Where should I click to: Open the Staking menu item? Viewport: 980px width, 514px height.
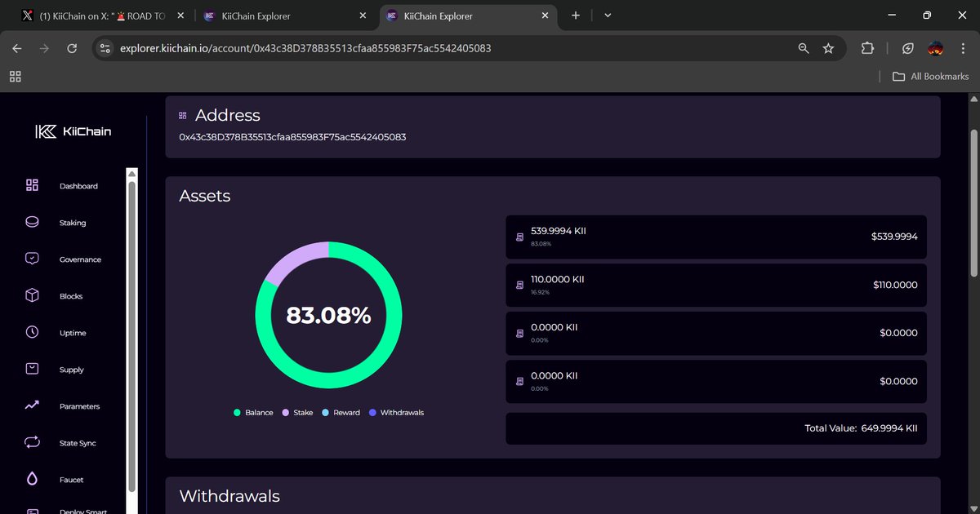tap(73, 223)
